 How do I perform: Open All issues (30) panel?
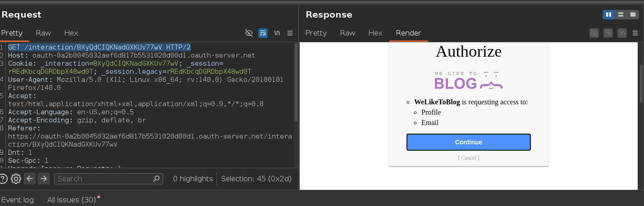(72, 200)
